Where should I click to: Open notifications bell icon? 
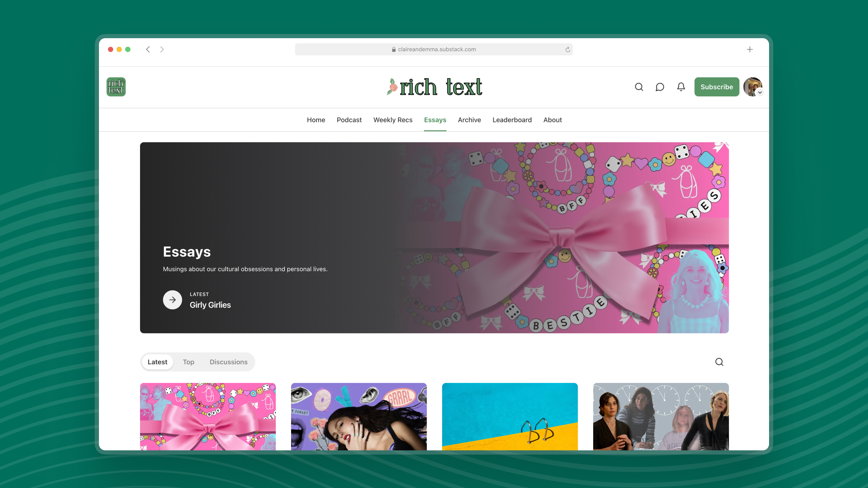(681, 87)
